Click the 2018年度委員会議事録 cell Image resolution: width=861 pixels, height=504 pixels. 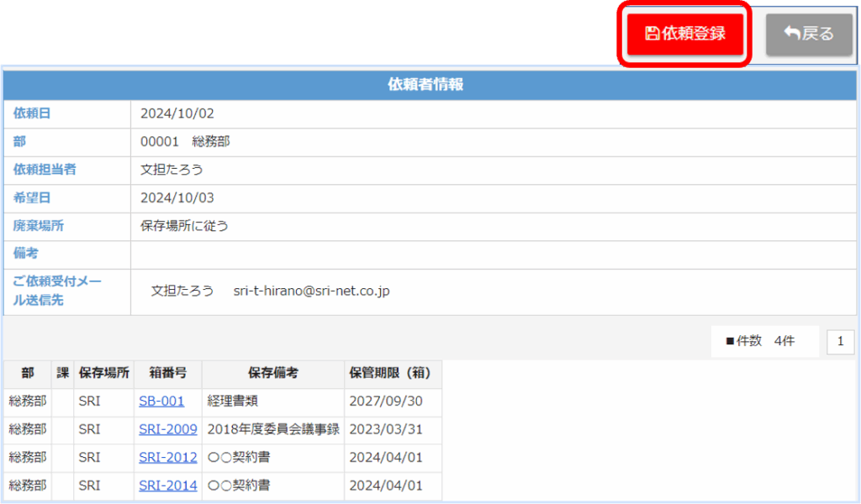[273, 429]
